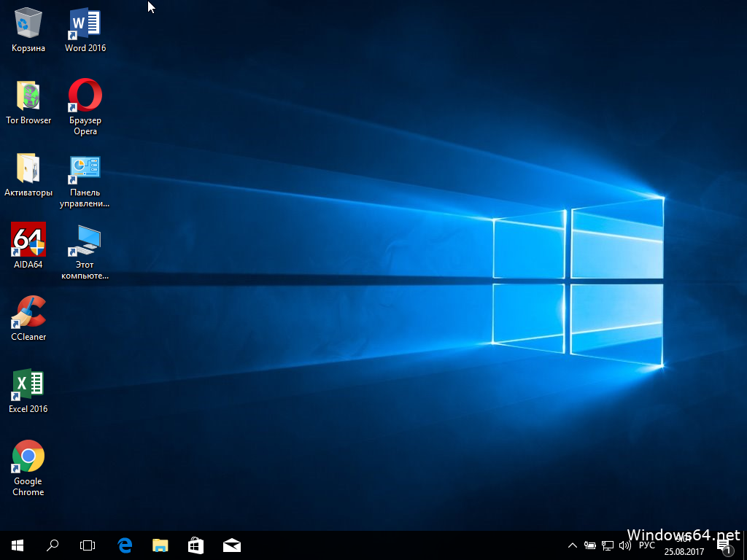747x560 pixels.
Task: Switch input language via РУС indicator
Action: (646, 545)
